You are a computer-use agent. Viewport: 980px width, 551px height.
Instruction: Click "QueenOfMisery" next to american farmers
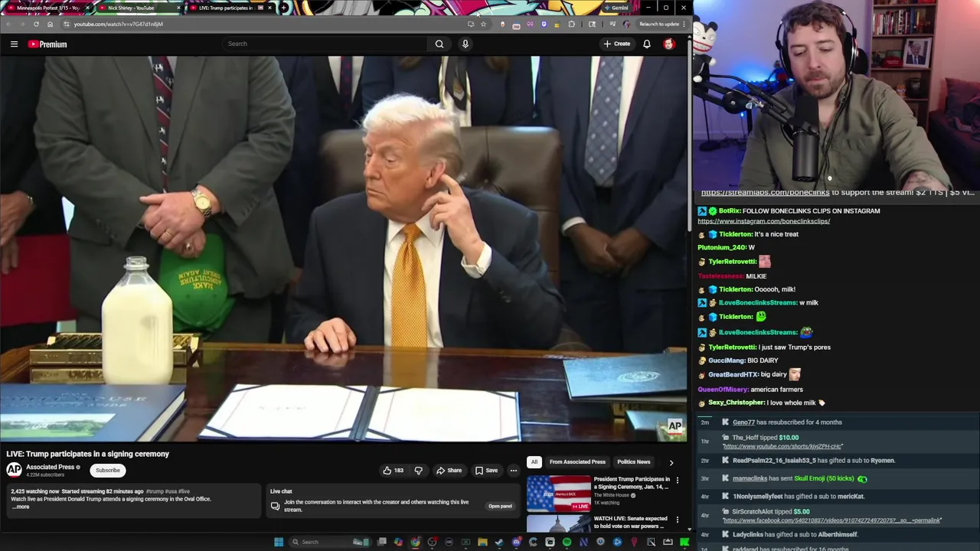click(722, 390)
